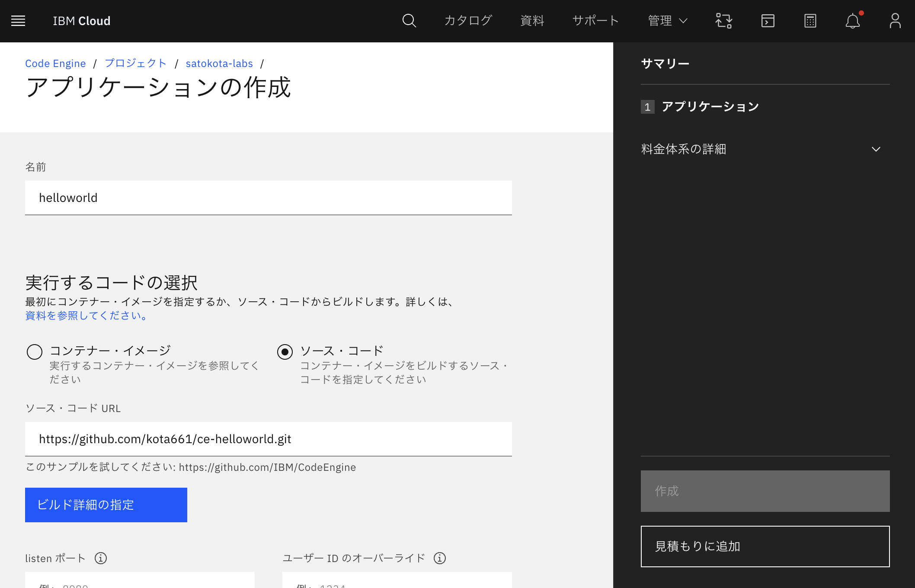Click the 見積もりに追加 button
The image size is (915, 588).
[765, 546]
